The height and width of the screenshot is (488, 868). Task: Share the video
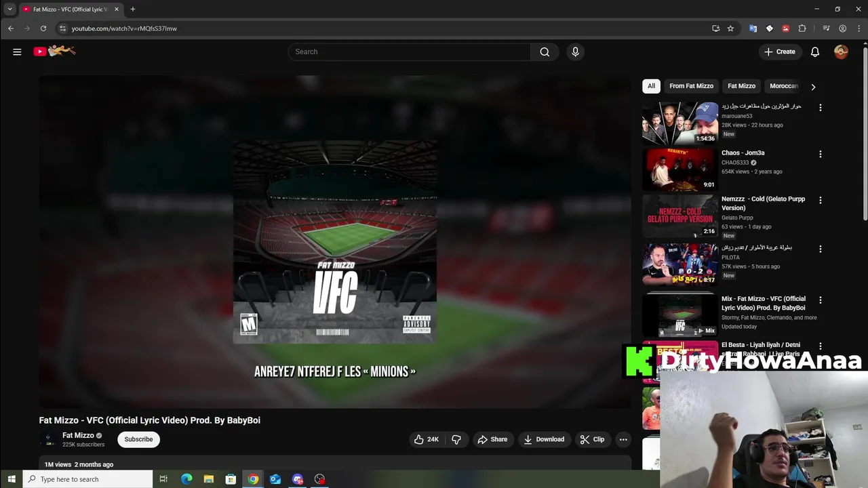click(492, 439)
